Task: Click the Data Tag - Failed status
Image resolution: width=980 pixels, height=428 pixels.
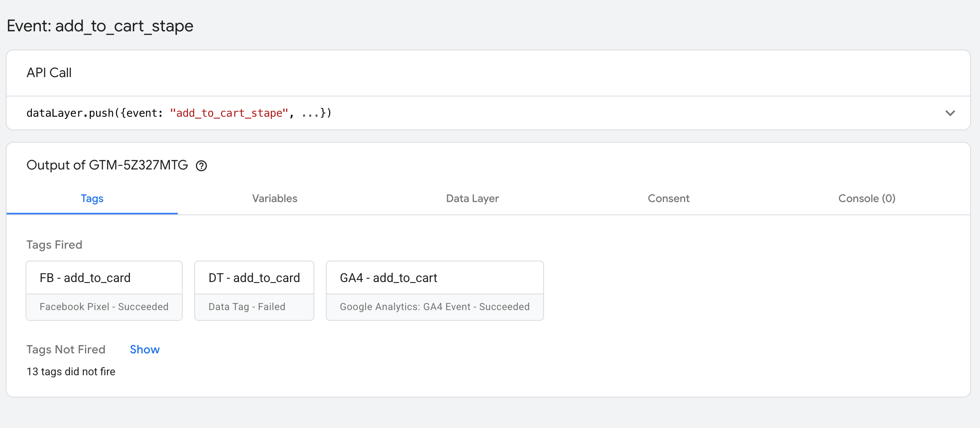Action: [247, 307]
